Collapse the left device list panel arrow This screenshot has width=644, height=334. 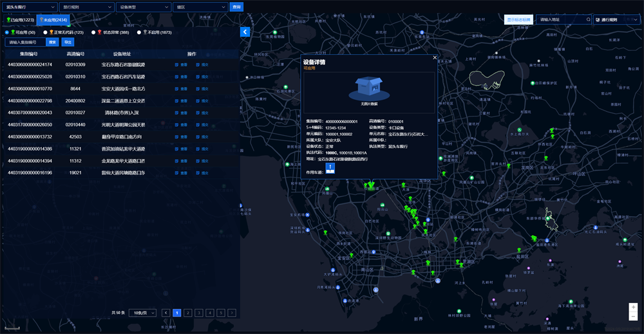coord(245,31)
